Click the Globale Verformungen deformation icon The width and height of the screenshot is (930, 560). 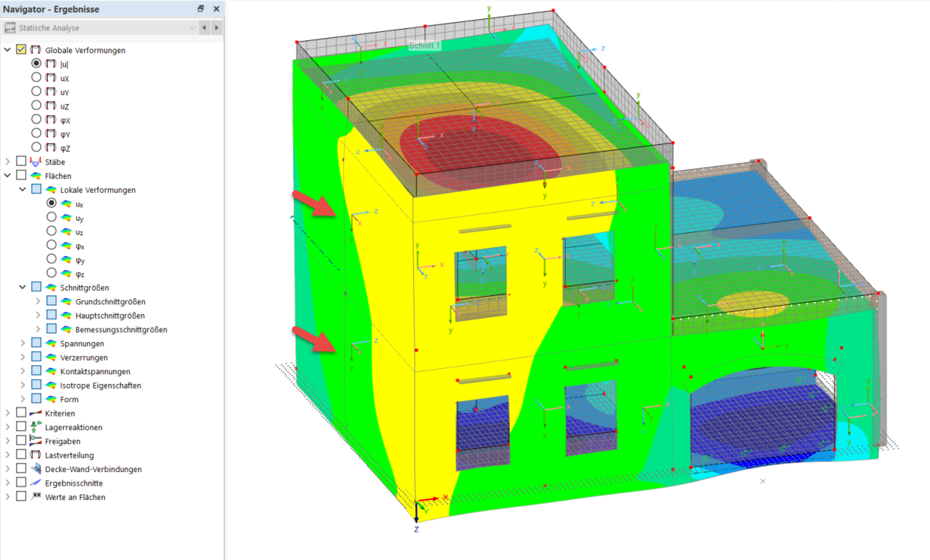(35, 50)
